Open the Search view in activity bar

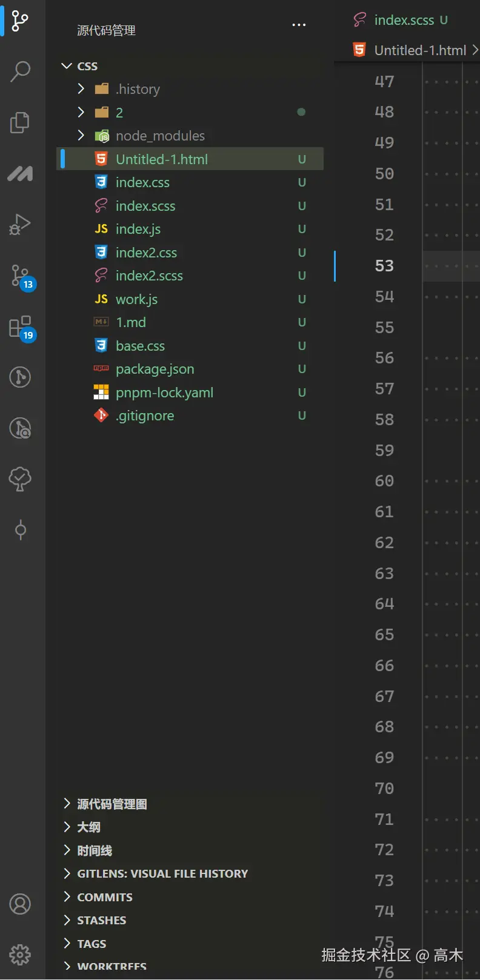click(x=20, y=71)
